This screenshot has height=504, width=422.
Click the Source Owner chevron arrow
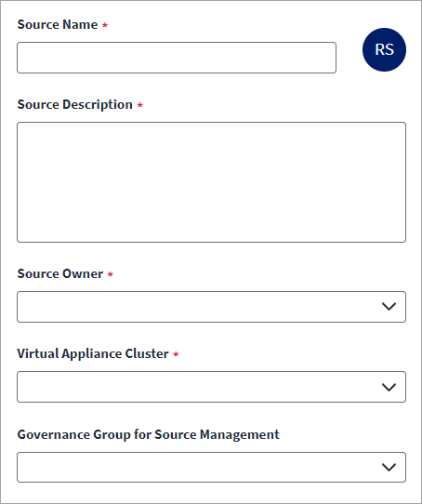389,306
